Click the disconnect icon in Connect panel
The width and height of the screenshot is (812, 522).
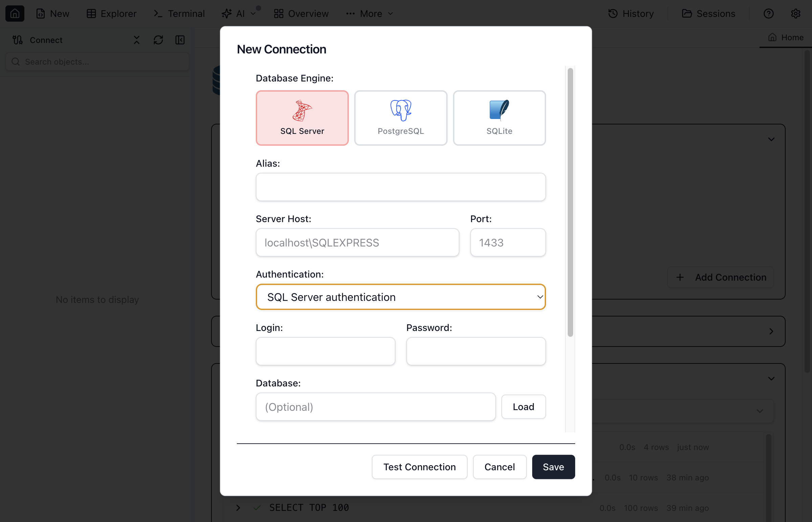[x=136, y=40]
